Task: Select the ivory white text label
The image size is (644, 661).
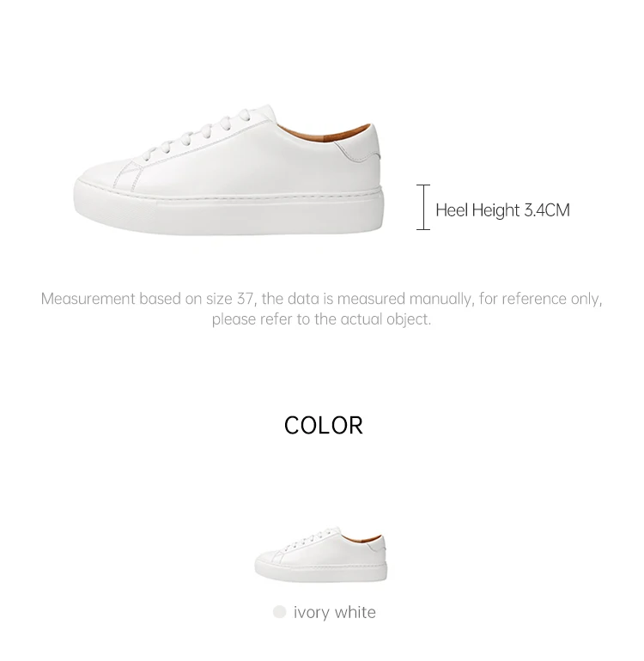Action: 334,612
